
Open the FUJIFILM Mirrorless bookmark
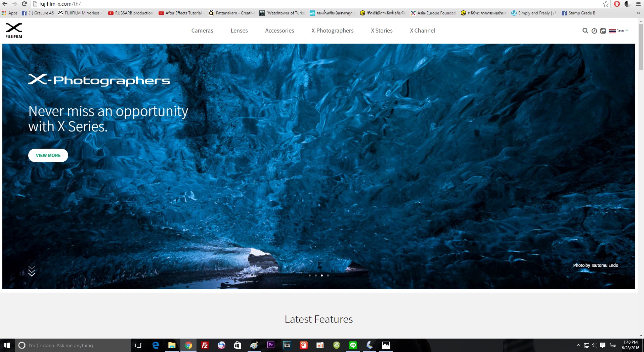tap(80, 13)
